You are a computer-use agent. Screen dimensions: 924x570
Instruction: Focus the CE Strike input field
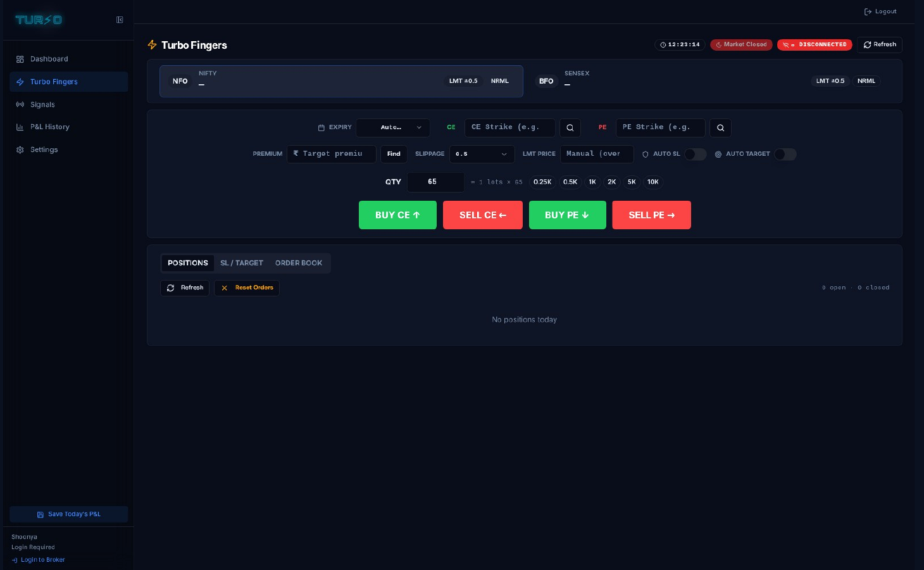point(510,127)
